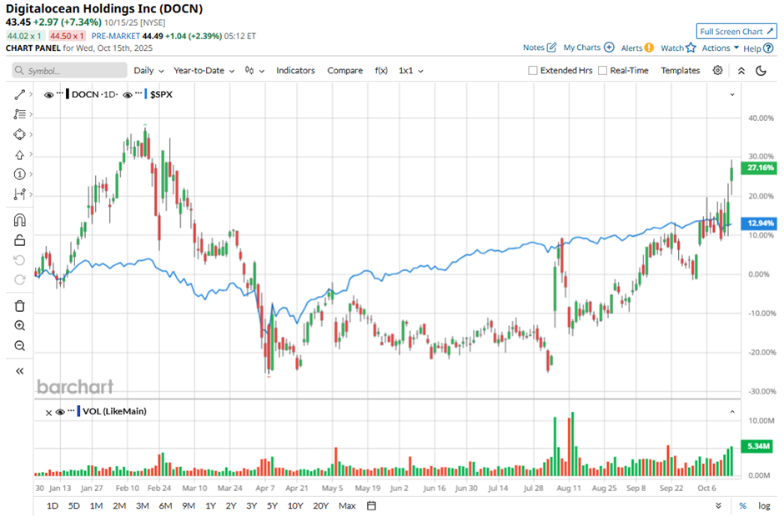Viewport: 784px width, 532px height.
Task: Select the arrow marker tool
Action: tap(19, 154)
